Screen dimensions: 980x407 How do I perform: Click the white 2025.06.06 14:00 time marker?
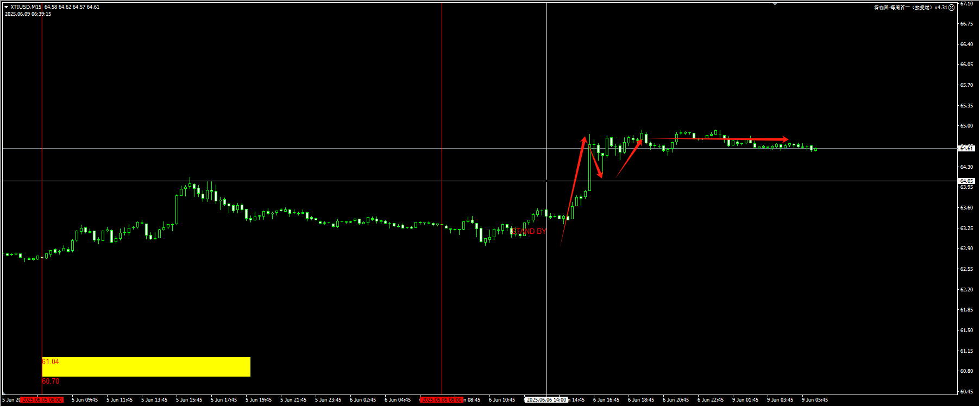point(546,400)
